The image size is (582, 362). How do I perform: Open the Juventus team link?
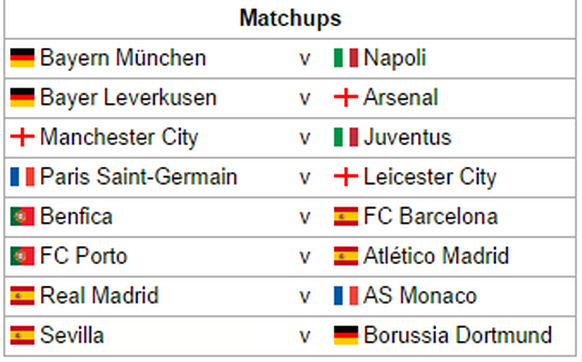pos(407,137)
